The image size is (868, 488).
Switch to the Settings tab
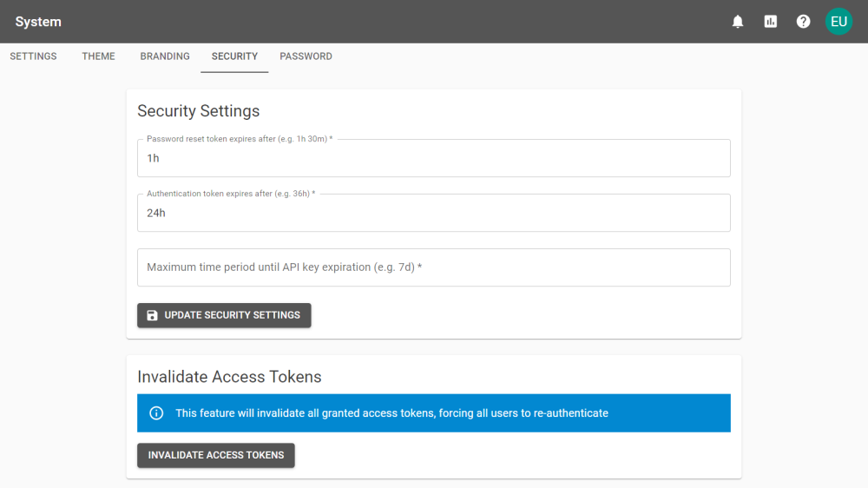tap(33, 56)
